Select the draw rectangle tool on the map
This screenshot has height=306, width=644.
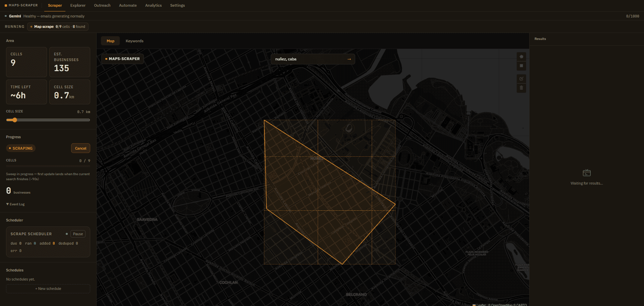[521, 66]
